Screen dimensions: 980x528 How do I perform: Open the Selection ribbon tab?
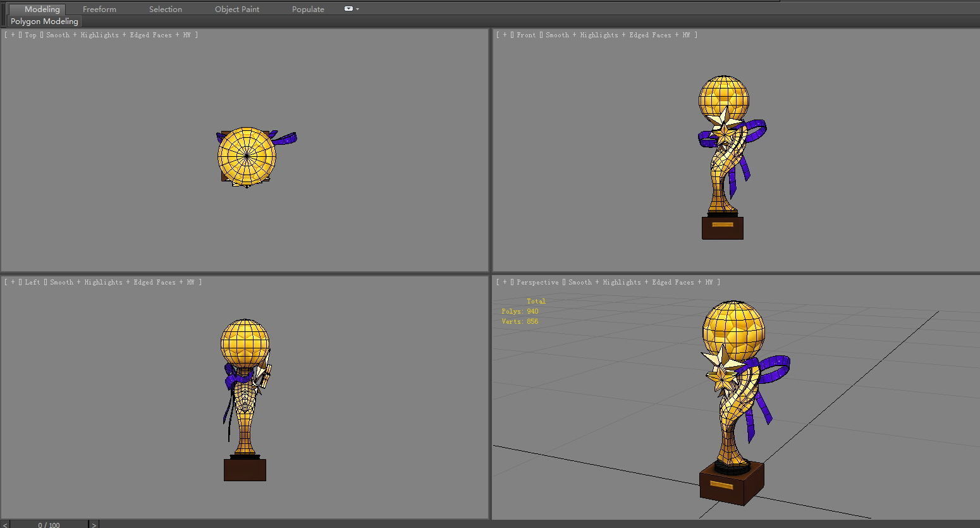click(165, 9)
